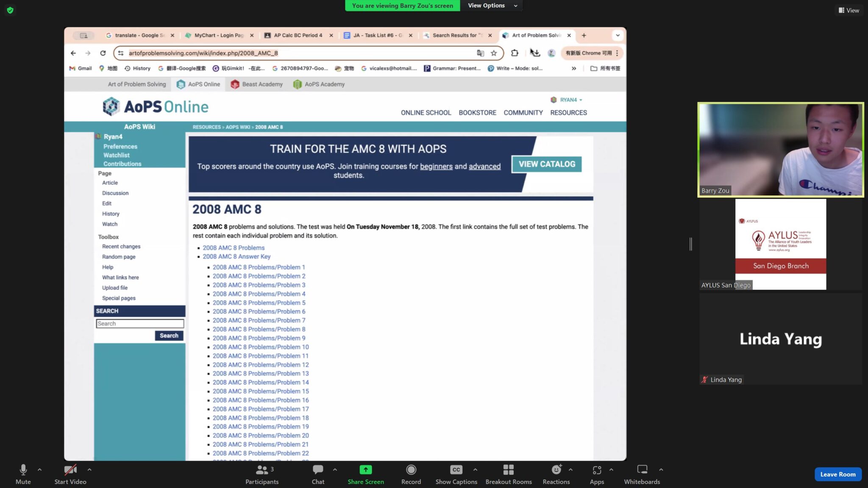Open the Gmail bookmark
This screenshot has width=868, height=488.
[x=81, y=68]
